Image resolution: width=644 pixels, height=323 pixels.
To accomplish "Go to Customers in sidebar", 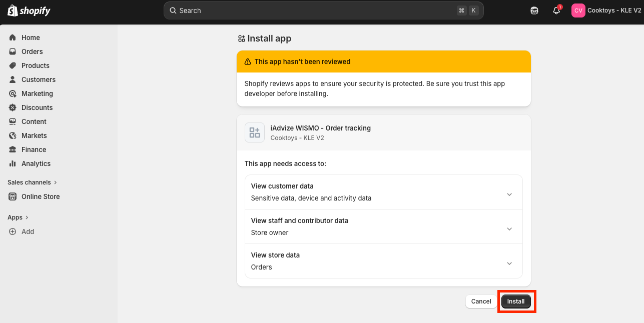I will pos(38,79).
